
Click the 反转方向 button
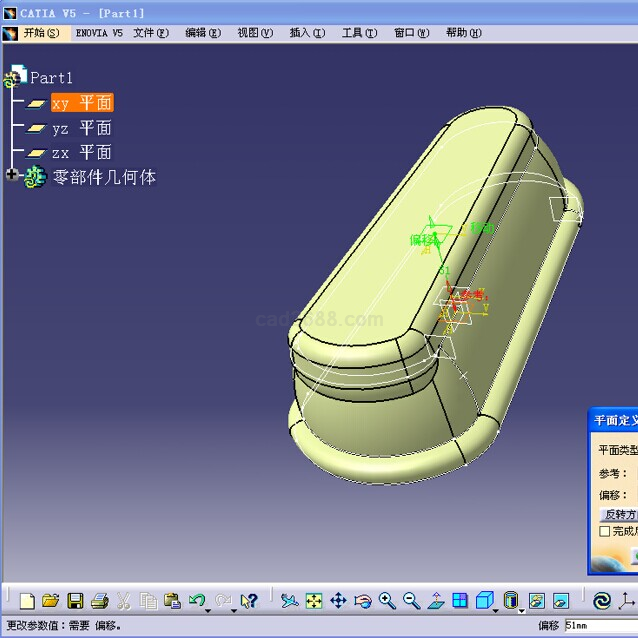pyautogui.click(x=618, y=515)
